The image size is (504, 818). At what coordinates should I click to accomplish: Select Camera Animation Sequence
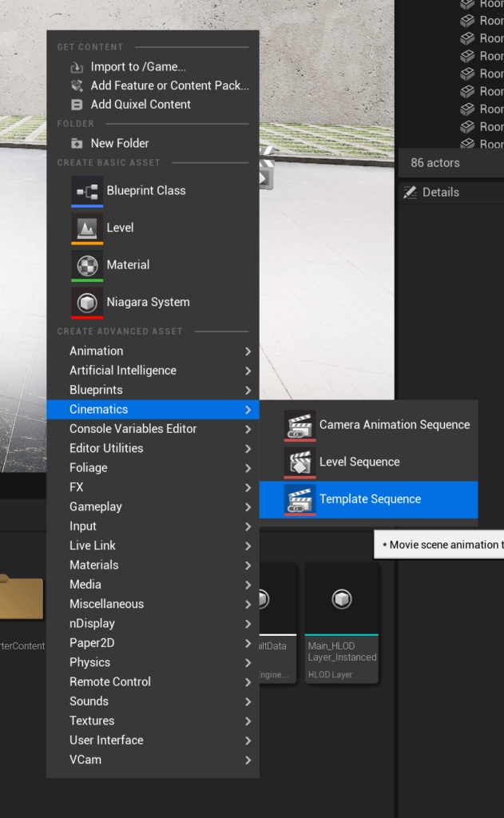coord(369,426)
